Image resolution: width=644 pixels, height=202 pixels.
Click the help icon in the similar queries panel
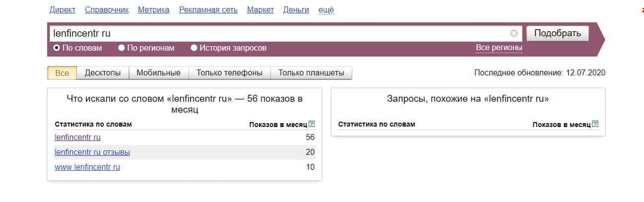[x=595, y=124]
